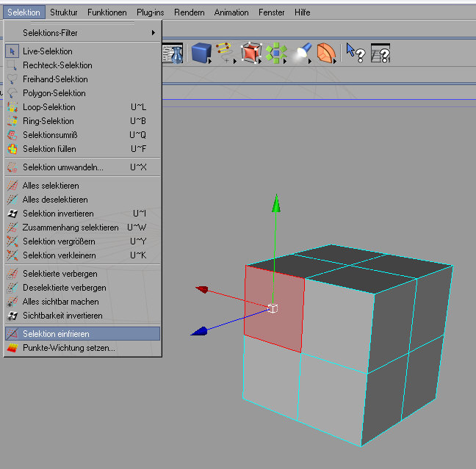Click the green Y axis arrow
Screen dimensions: 476x469
(x=276, y=203)
